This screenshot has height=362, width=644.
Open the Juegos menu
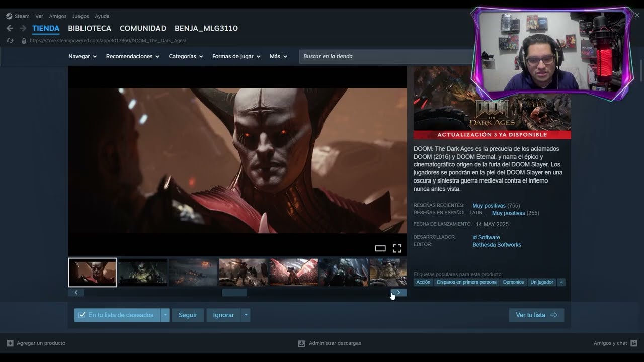pyautogui.click(x=80, y=16)
